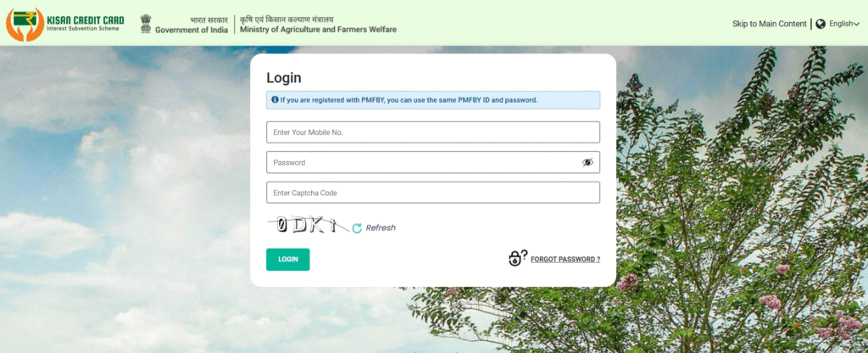Expand language chevron next to English
The width and height of the screenshot is (868, 353).
[856, 24]
